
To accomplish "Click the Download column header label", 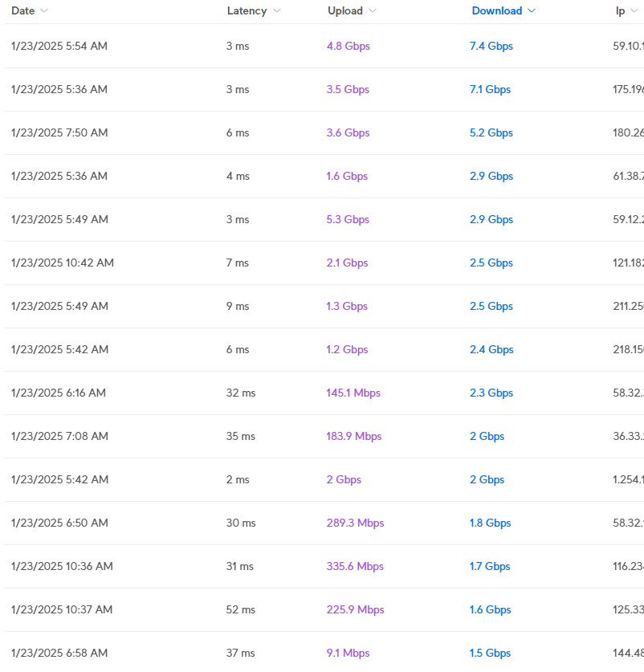I will tap(496, 11).
